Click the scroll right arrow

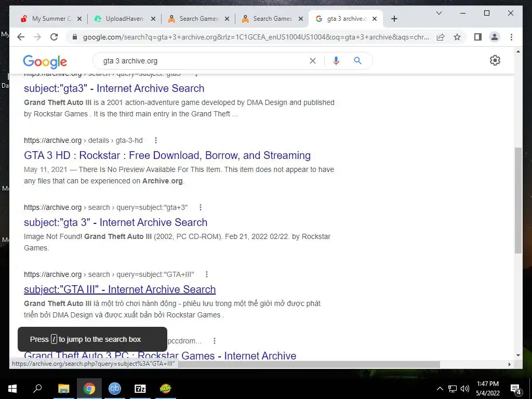[509, 364]
